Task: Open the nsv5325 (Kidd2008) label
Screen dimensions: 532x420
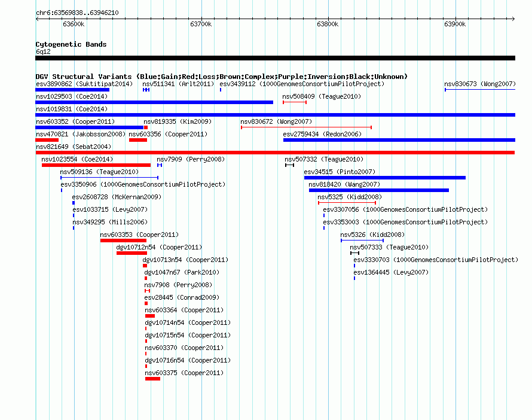Action: 350,197
